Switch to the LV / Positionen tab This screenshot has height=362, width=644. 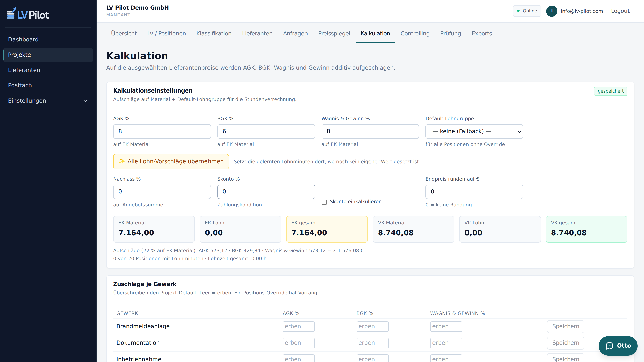point(166,33)
